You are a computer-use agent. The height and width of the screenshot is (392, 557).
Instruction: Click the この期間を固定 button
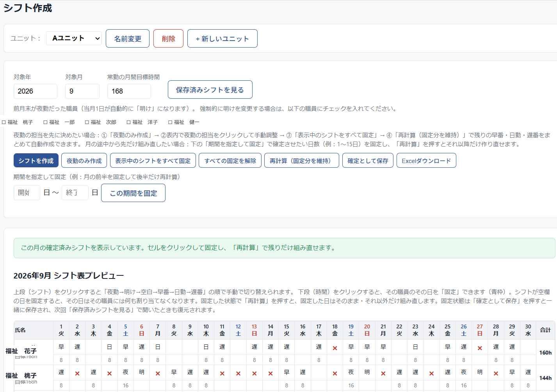point(133,193)
